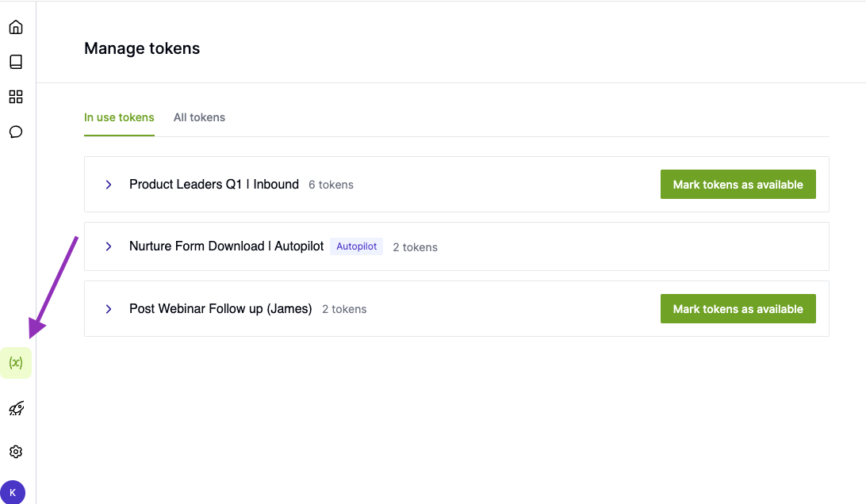Open Settings via the gear icon

15,451
